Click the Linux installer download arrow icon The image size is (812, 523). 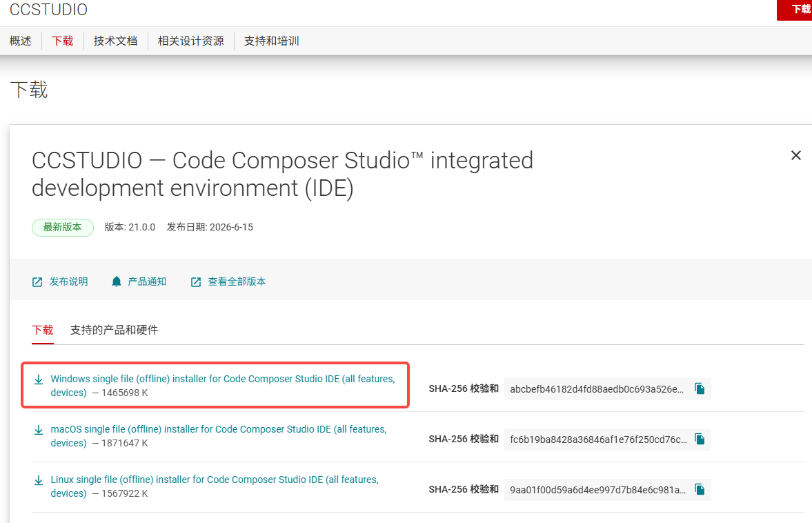(39, 480)
